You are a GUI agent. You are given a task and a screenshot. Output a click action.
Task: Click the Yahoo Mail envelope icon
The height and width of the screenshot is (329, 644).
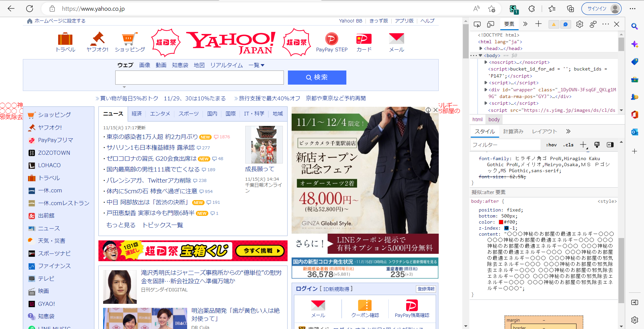(396, 39)
